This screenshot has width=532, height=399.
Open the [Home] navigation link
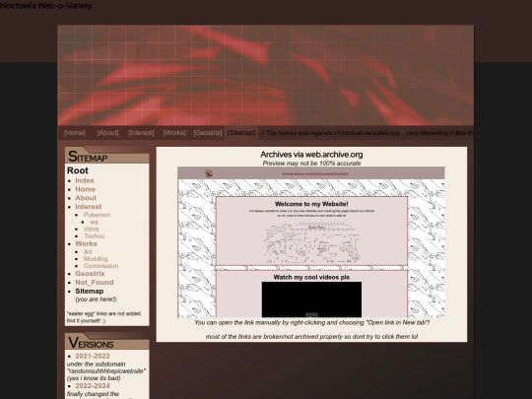(75, 133)
